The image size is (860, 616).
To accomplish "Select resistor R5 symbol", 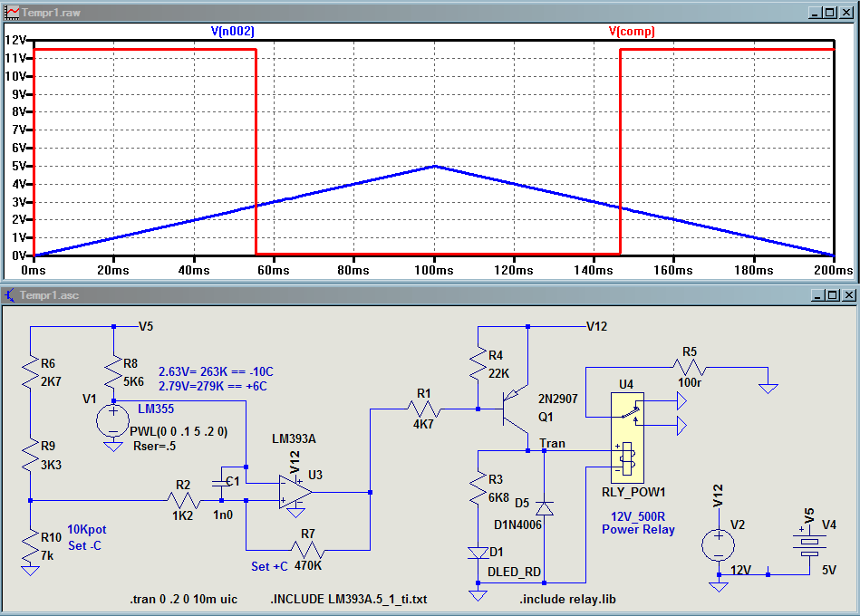I will (x=690, y=367).
